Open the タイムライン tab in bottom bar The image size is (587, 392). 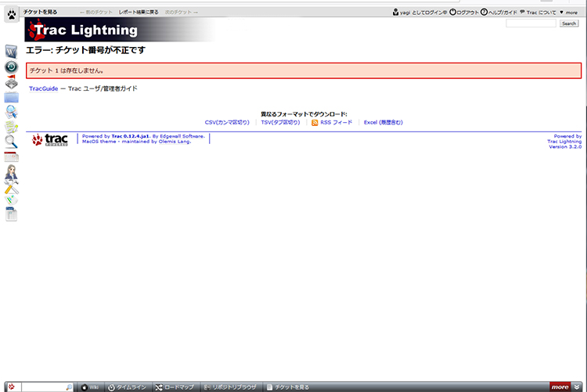pos(126,387)
